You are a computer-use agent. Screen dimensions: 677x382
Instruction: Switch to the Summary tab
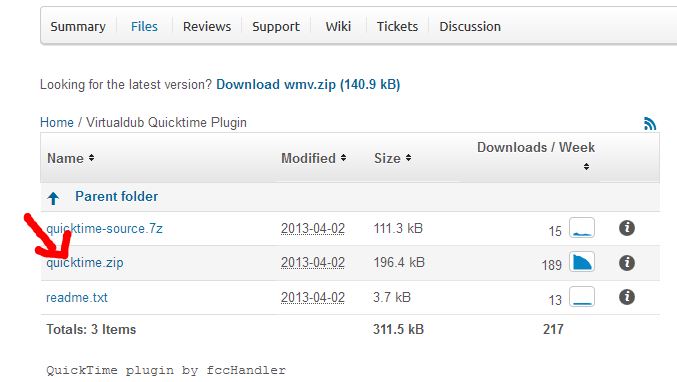(78, 26)
